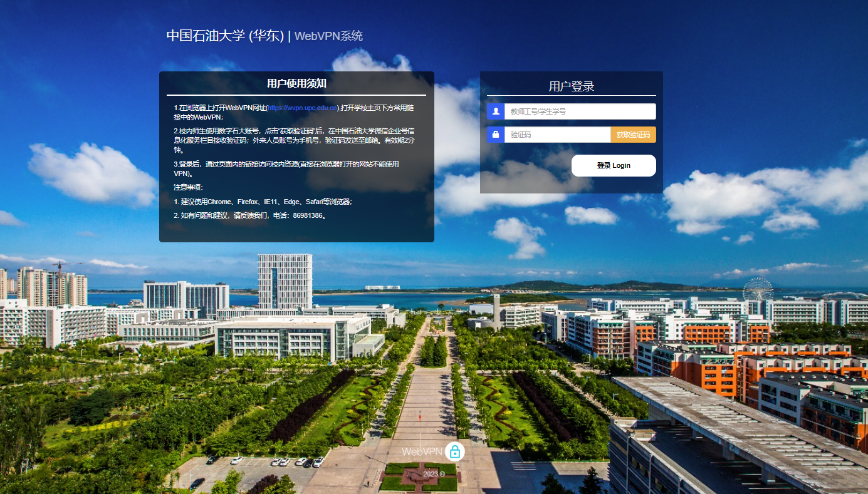Click the circular WebVPN lock logo at the bottom
Image resolution: width=868 pixels, height=494 pixels.
click(454, 451)
